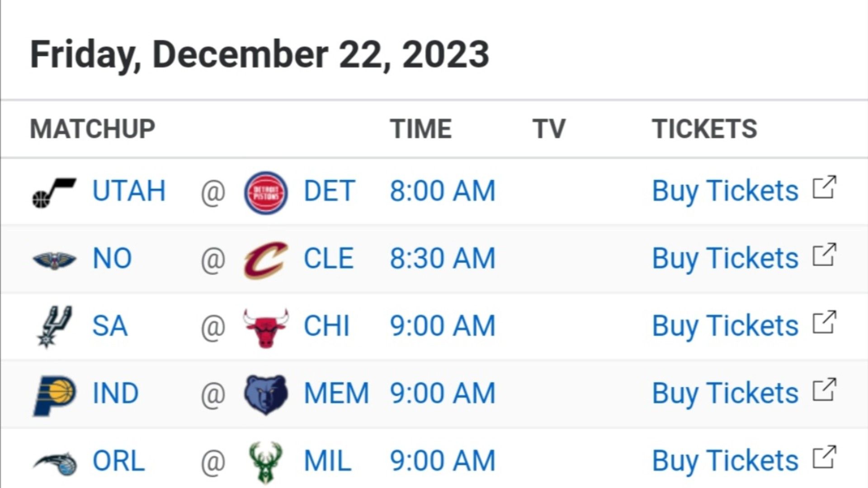Open external link icon for UTAH game tickets
868x488 pixels.
[825, 187]
